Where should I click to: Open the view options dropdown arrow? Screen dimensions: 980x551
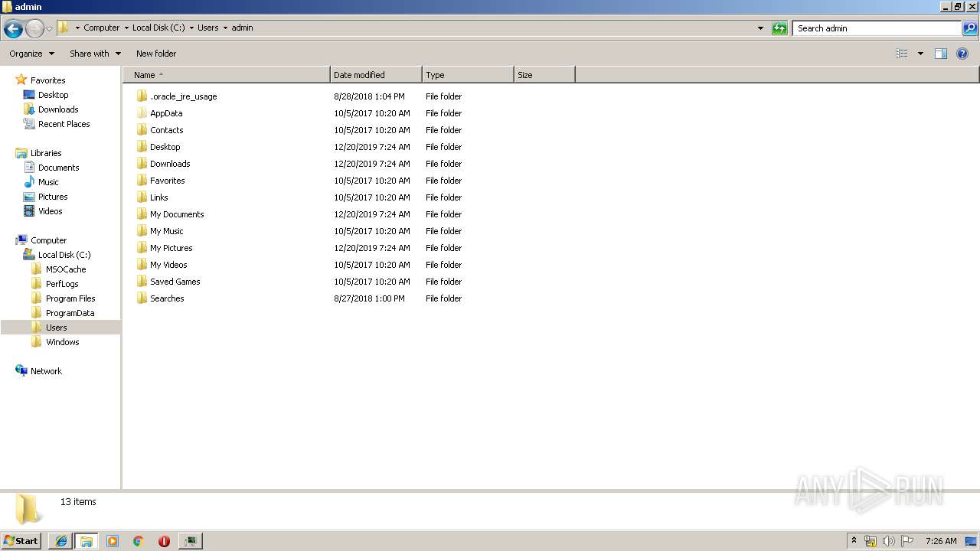click(920, 54)
